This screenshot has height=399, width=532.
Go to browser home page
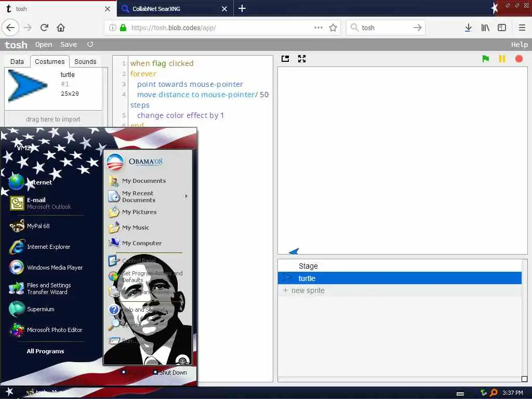(x=61, y=28)
